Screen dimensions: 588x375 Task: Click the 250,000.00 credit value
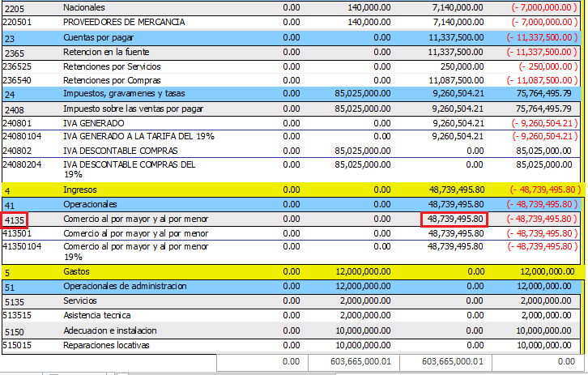[462, 66]
